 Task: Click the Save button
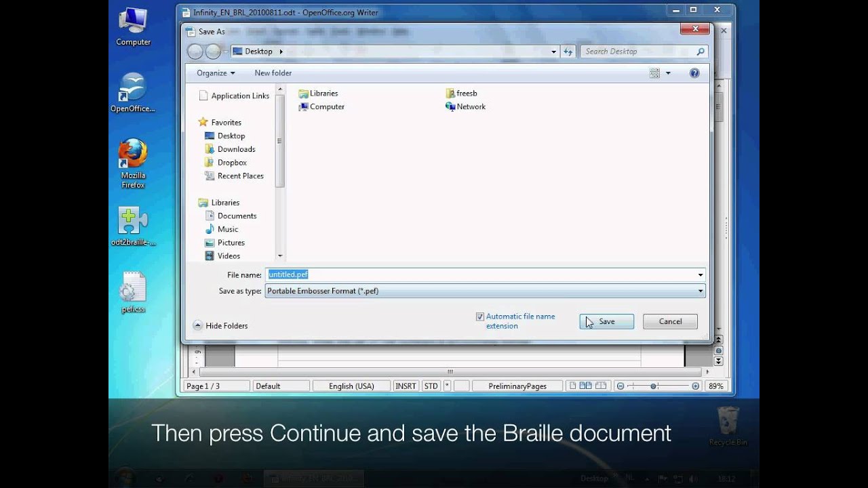click(607, 322)
